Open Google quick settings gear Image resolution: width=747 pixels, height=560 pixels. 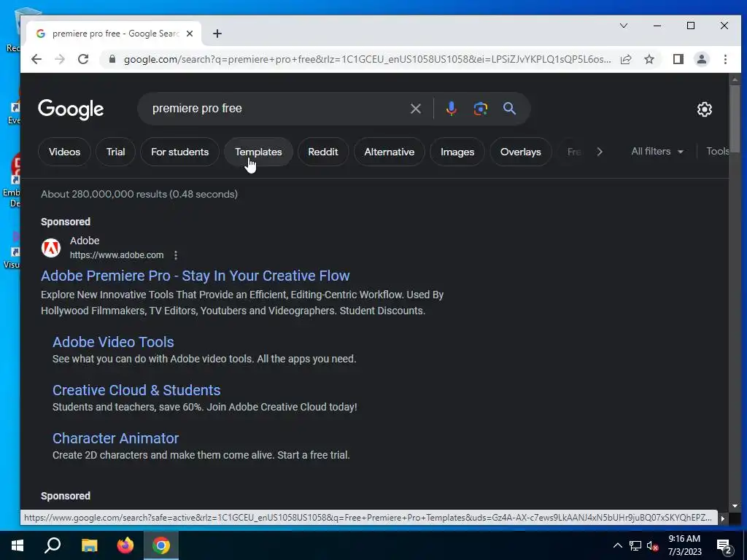tap(705, 109)
